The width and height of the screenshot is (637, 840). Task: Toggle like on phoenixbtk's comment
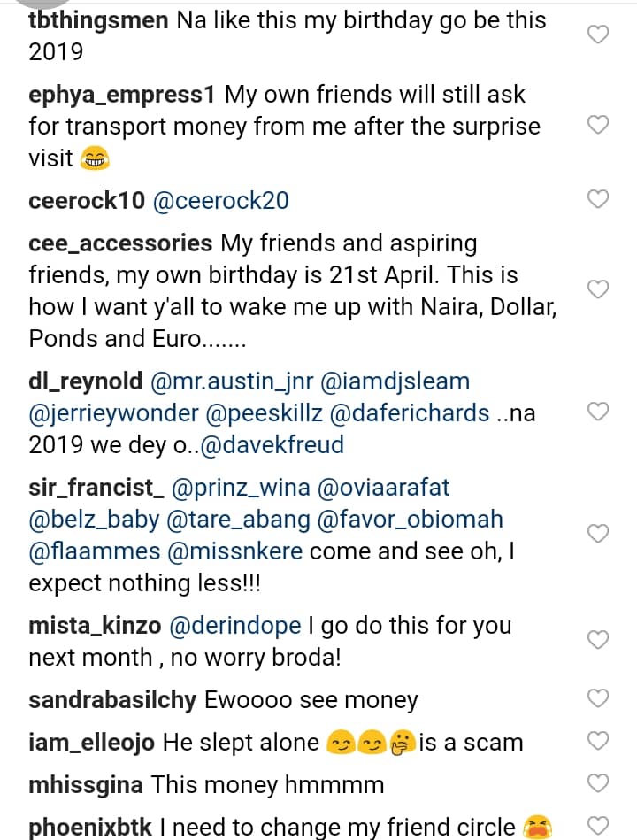pos(599,825)
